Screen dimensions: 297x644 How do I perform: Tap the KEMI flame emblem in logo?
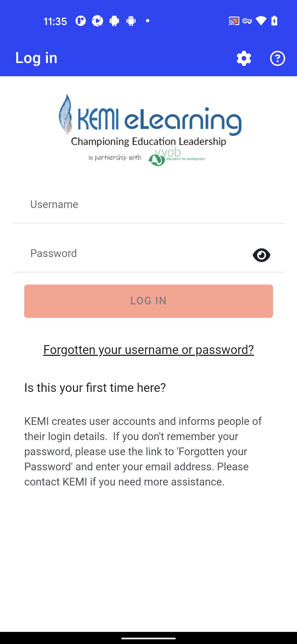coord(65,114)
